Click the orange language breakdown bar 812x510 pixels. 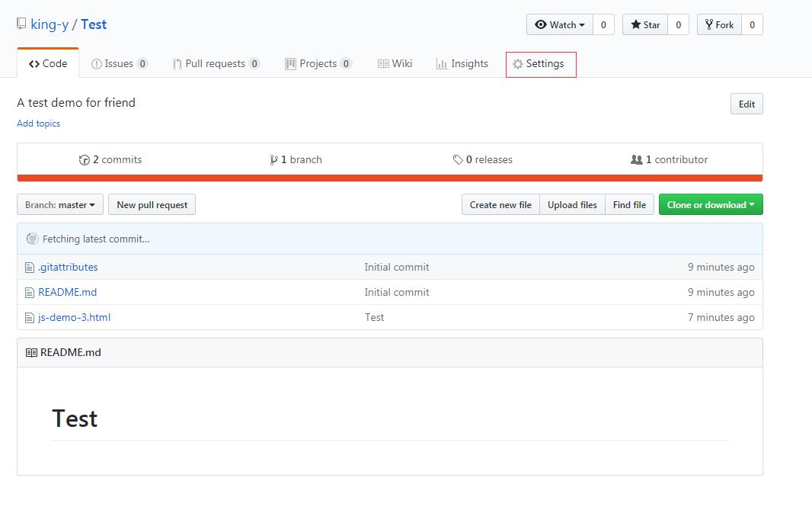(x=390, y=178)
